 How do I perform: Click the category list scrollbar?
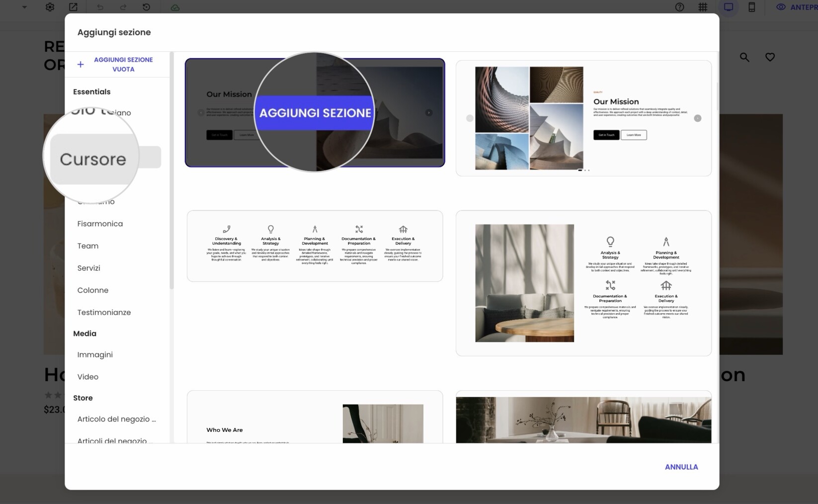(171, 170)
